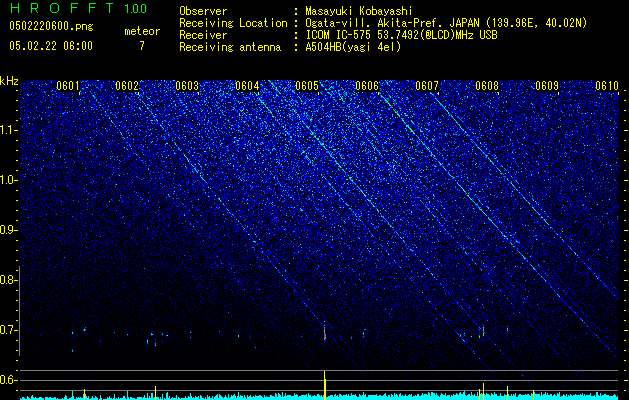
Task: Click the 0609 time marker
Action: pos(547,86)
